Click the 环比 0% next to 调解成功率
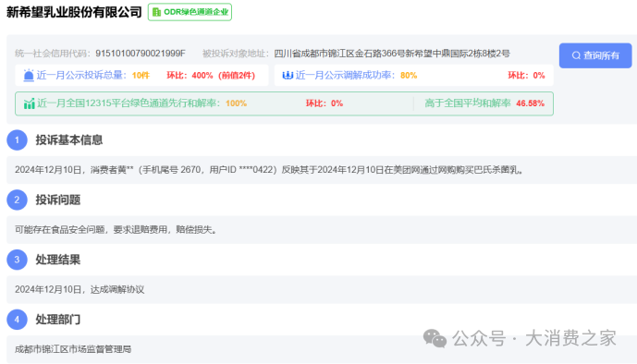This screenshot has height=364, width=637. click(x=526, y=76)
